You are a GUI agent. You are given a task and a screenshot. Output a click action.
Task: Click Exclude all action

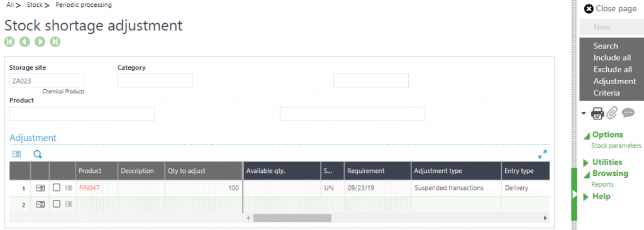(613, 69)
